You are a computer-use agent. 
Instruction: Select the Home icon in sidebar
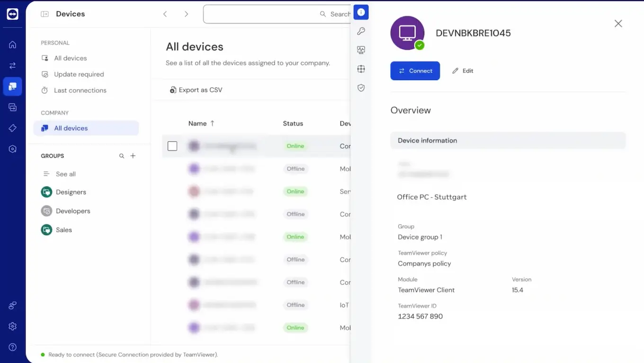pos(12,44)
